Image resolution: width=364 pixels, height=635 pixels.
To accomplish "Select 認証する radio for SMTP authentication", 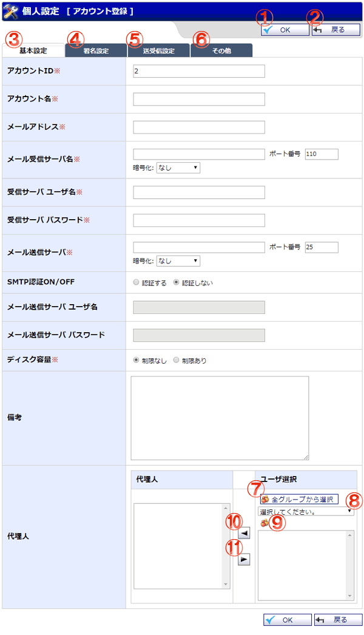I will [x=136, y=283].
